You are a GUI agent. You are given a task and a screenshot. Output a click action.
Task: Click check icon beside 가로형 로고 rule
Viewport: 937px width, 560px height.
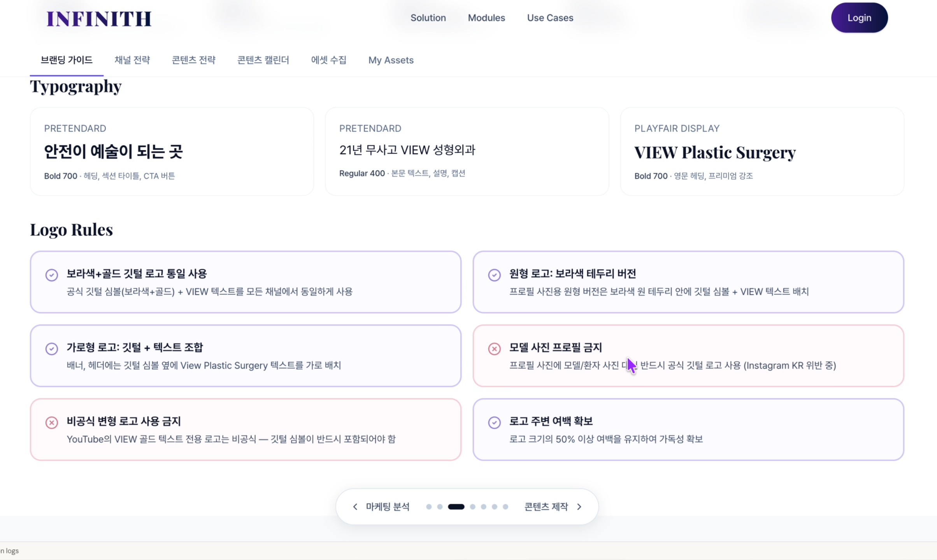coord(51,348)
